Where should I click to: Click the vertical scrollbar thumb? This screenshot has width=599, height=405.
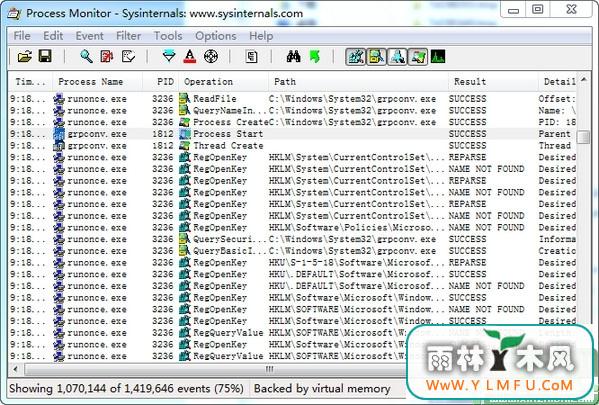[x=583, y=137]
